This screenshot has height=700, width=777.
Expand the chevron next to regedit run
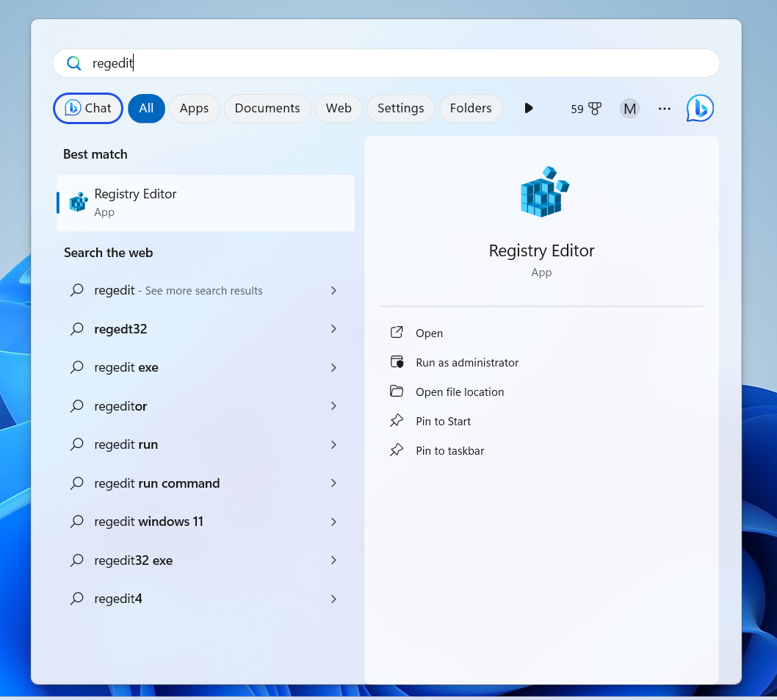click(x=333, y=444)
